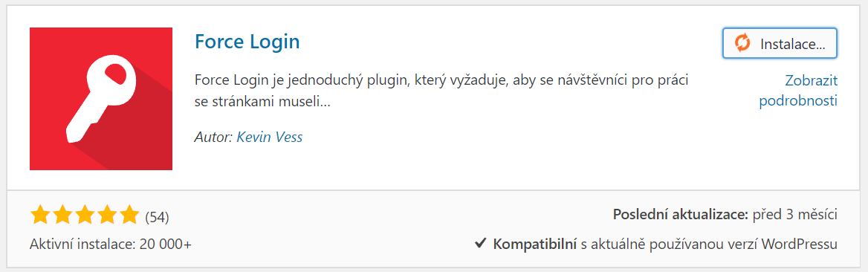Click the second rating star

pos(62,214)
